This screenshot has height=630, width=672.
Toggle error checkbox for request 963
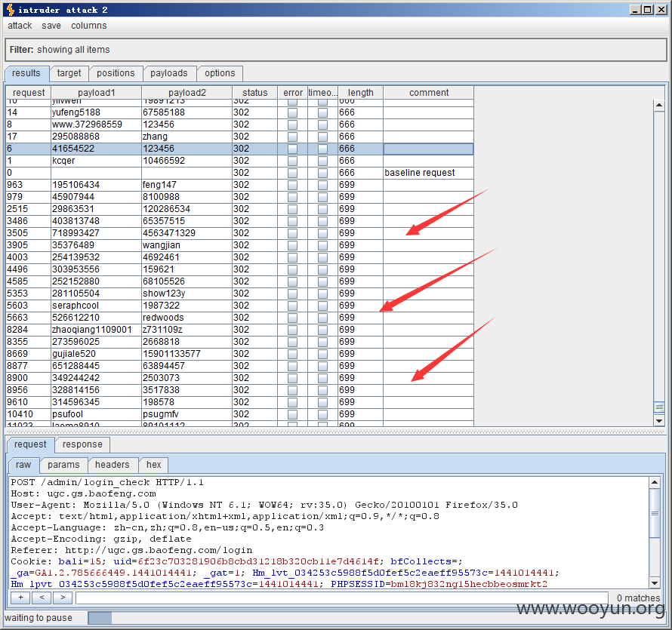click(293, 185)
